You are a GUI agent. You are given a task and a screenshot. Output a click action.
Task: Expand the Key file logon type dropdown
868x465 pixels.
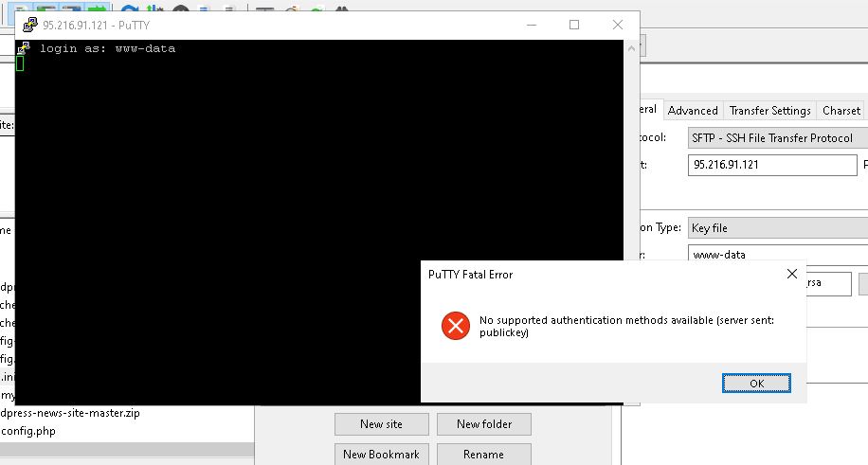point(777,227)
